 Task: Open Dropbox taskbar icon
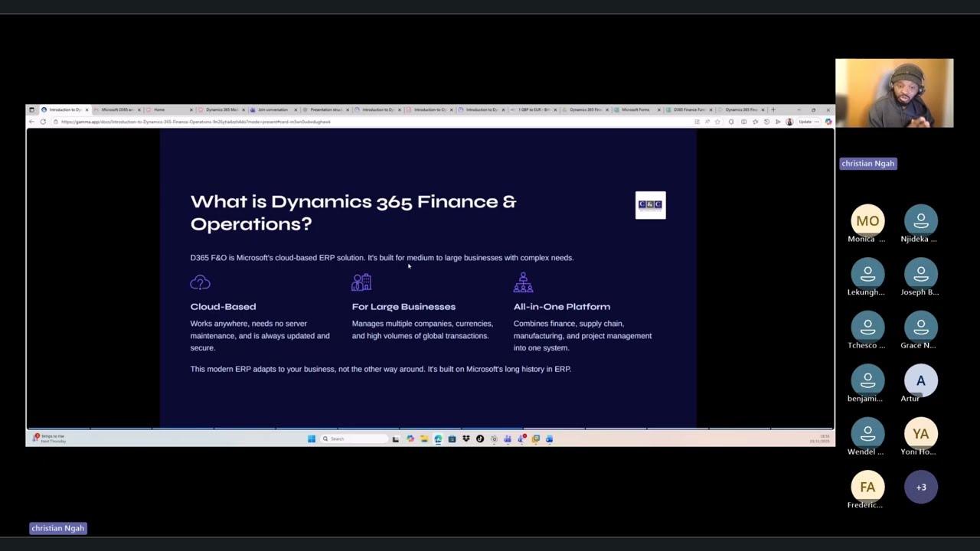click(x=466, y=439)
